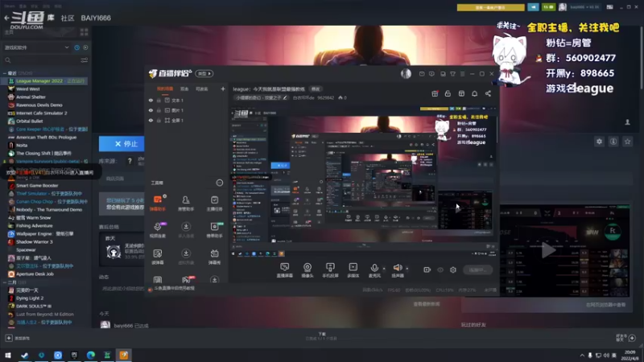Show hidden Windows tray icons

click(x=582, y=356)
